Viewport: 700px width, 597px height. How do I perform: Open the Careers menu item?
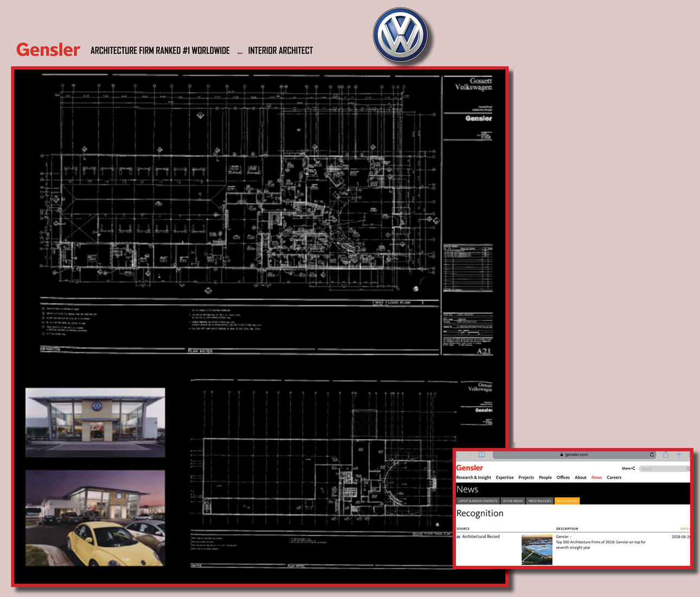point(614,478)
